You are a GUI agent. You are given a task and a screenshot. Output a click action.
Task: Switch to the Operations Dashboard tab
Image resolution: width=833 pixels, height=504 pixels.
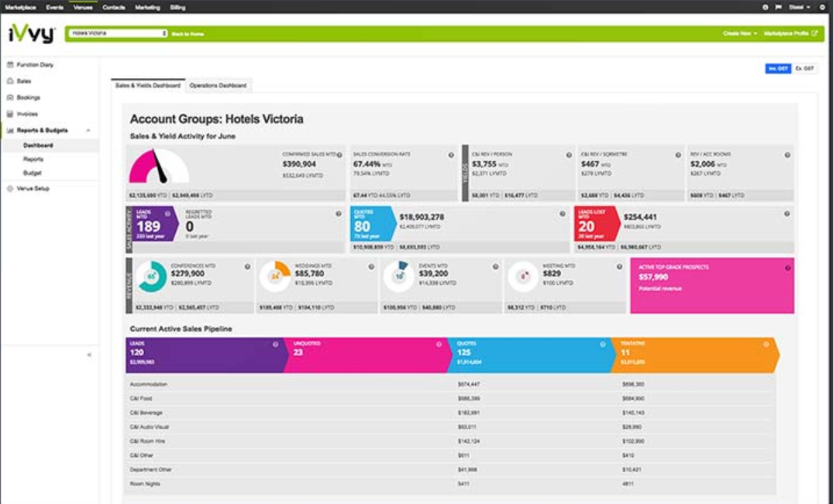(x=217, y=86)
